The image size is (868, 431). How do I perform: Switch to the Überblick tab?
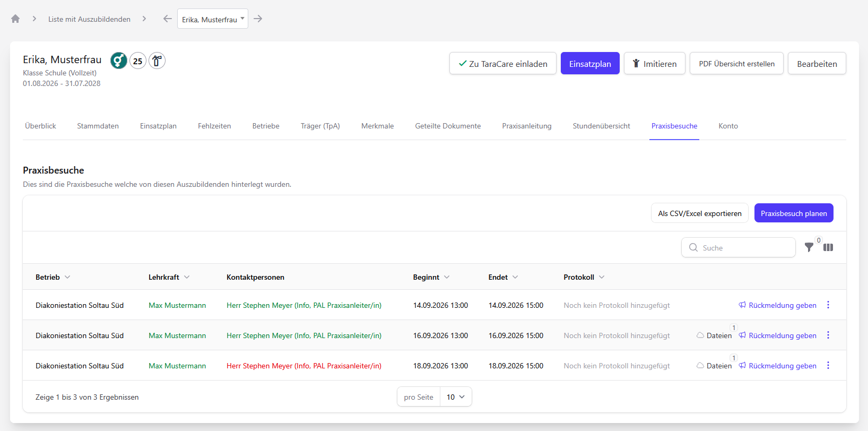40,126
